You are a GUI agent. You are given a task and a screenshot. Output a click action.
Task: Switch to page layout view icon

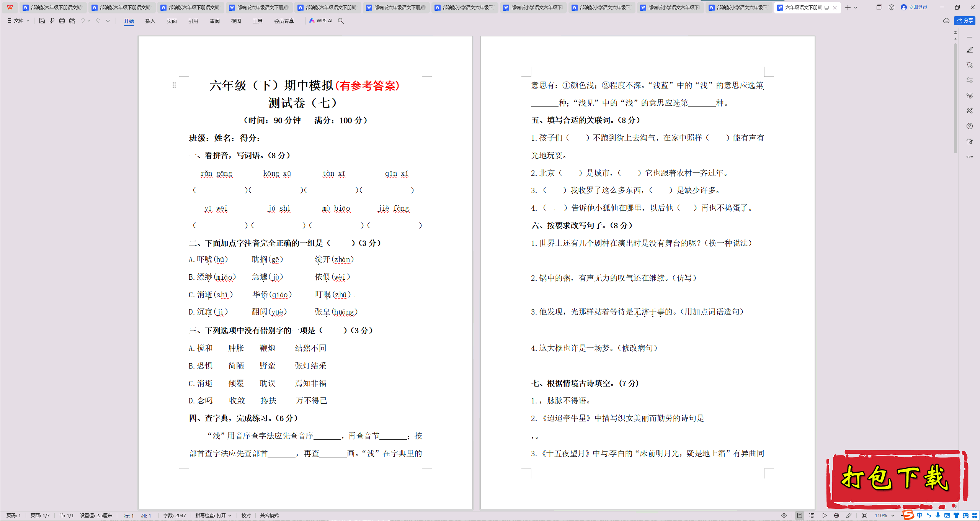pos(800,516)
